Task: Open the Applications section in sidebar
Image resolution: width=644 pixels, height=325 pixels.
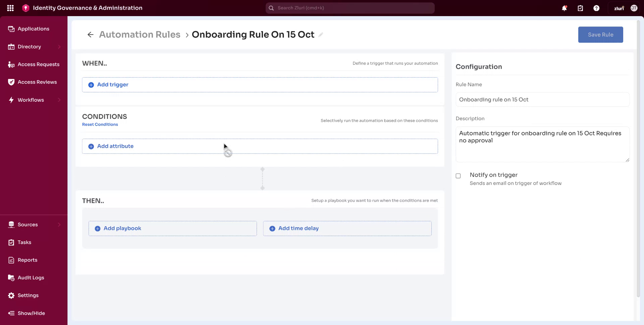Action: pos(34,29)
